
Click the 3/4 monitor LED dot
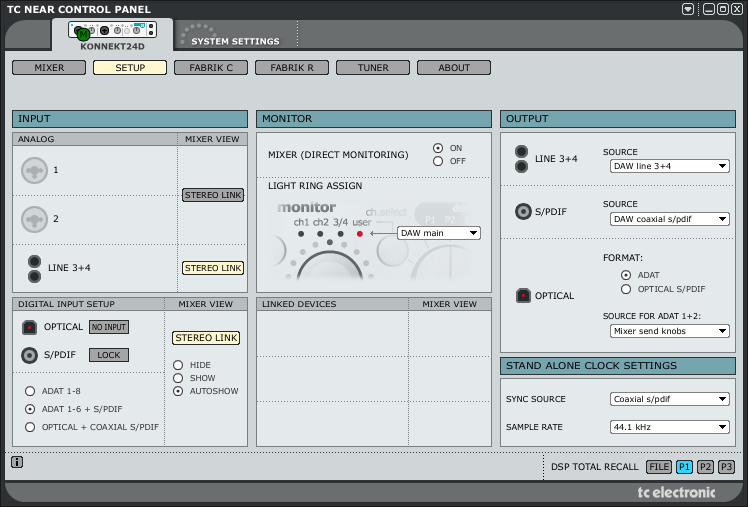[340, 234]
